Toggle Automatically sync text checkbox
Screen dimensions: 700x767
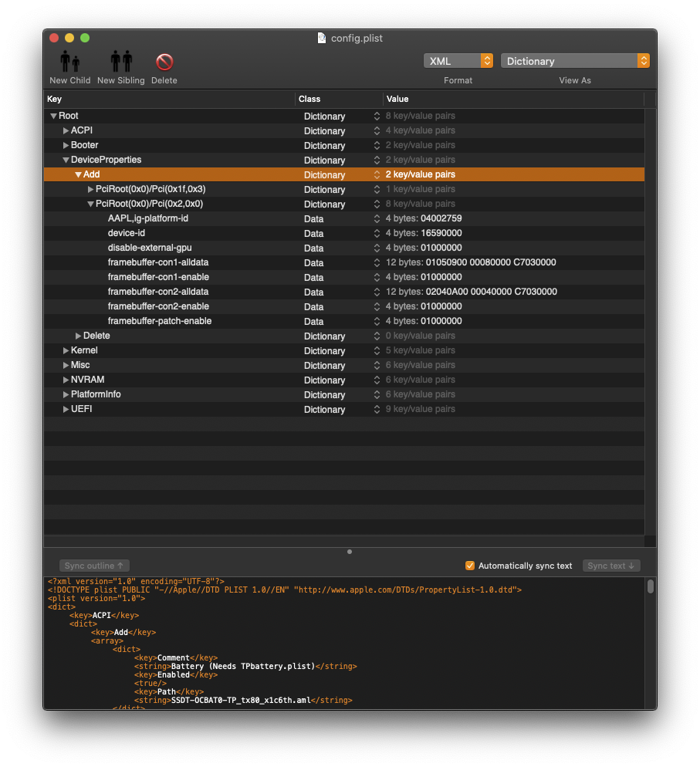tap(470, 566)
